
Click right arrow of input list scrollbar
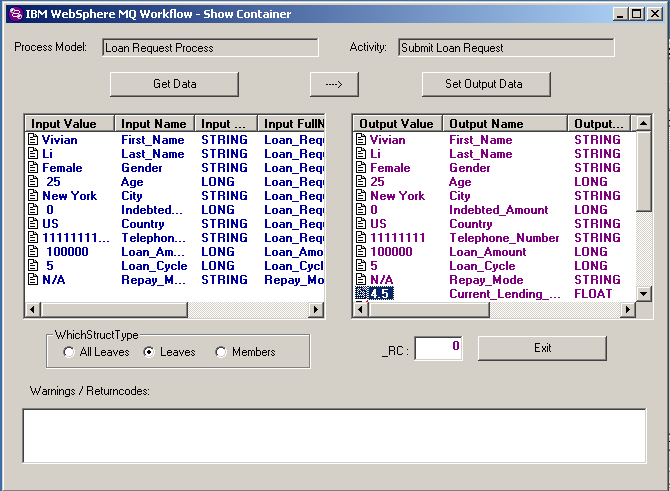coord(316,309)
